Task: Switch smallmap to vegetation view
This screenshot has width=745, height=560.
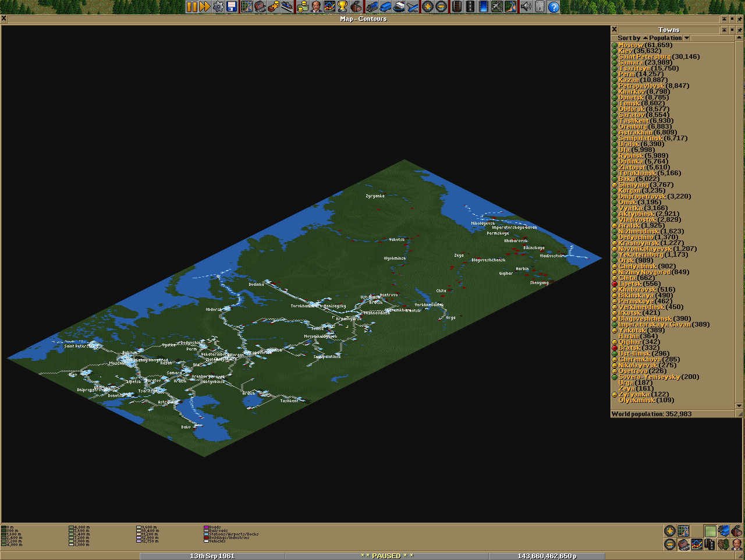Action: [723, 544]
